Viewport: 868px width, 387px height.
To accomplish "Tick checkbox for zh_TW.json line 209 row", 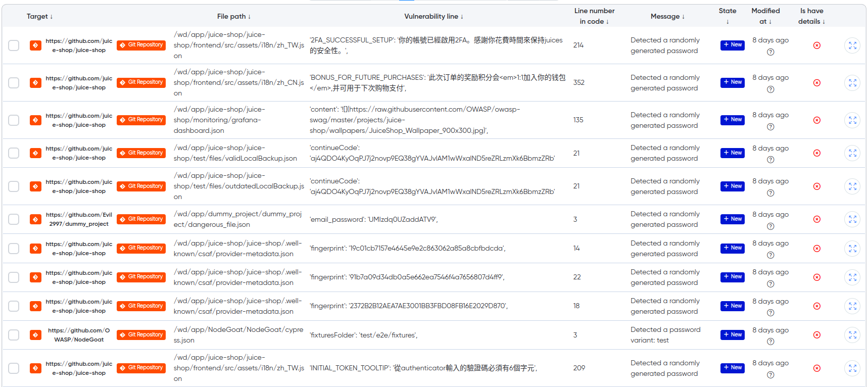I will [14, 368].
